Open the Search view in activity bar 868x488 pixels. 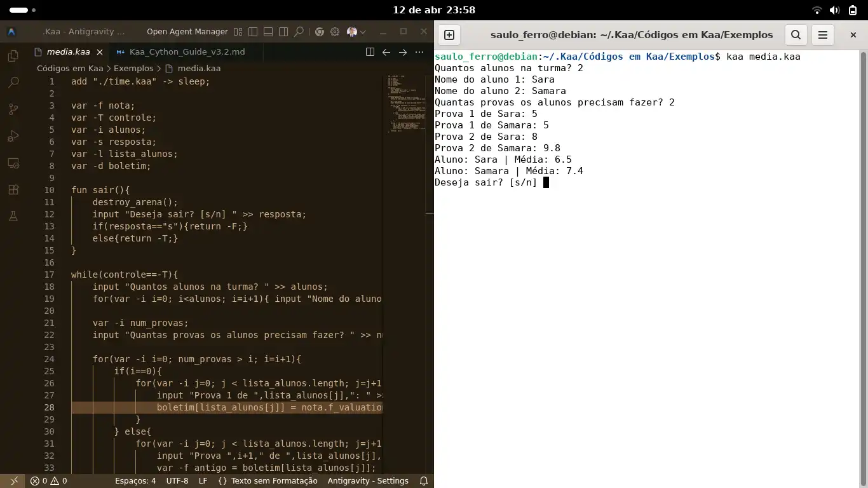13,83
